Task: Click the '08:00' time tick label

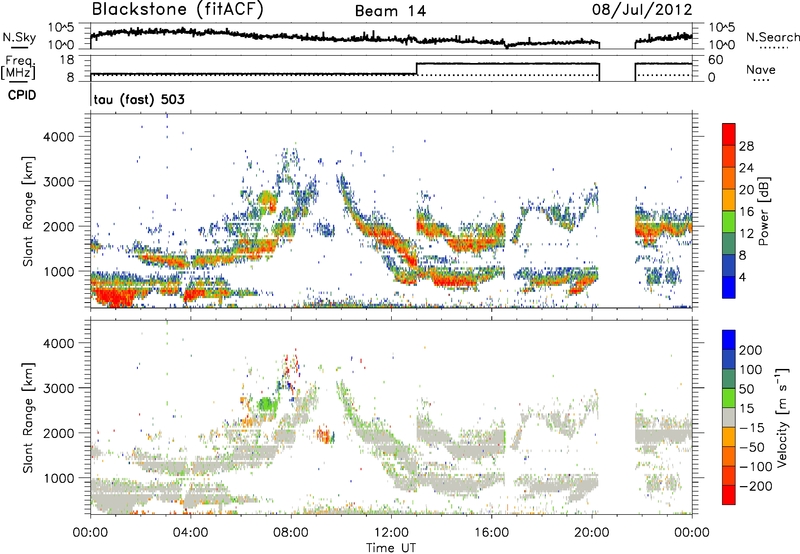Action: click(291, 533)
